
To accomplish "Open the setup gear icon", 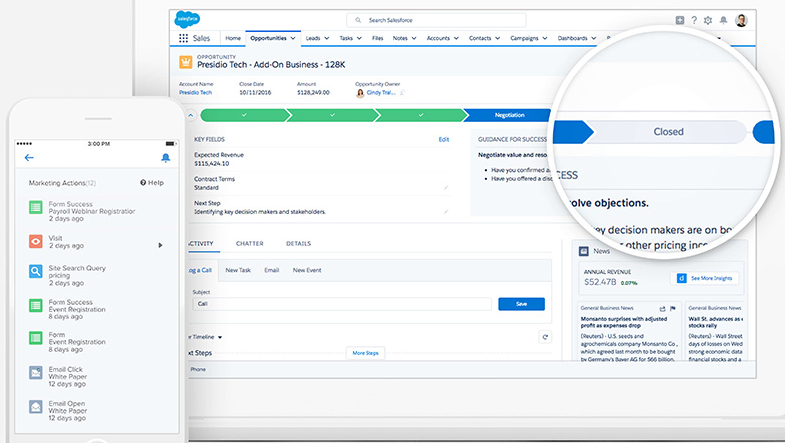I will (x=708, y=20).
